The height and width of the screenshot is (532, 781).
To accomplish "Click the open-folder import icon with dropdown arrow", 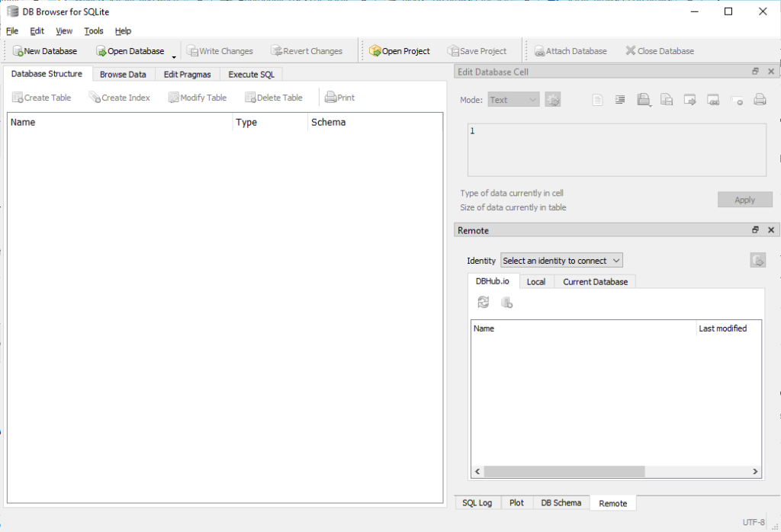I will [x=644, y=100].
